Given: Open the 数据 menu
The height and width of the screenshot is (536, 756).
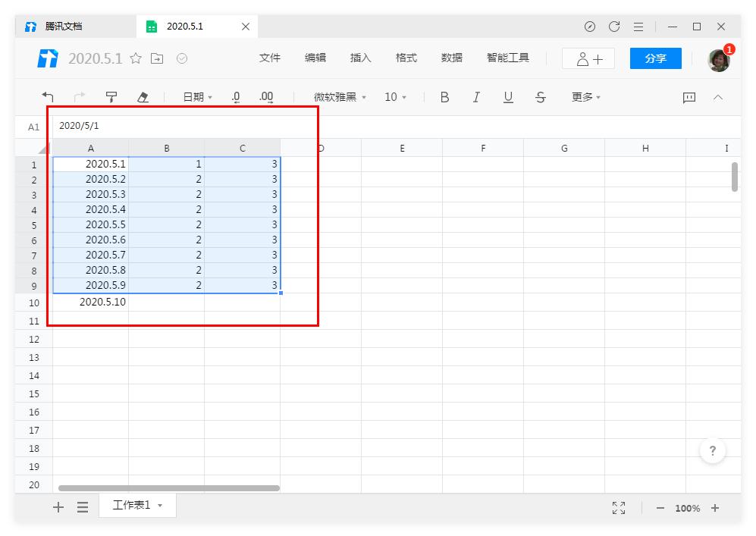Looking at the screenshot, I should 451,58.
